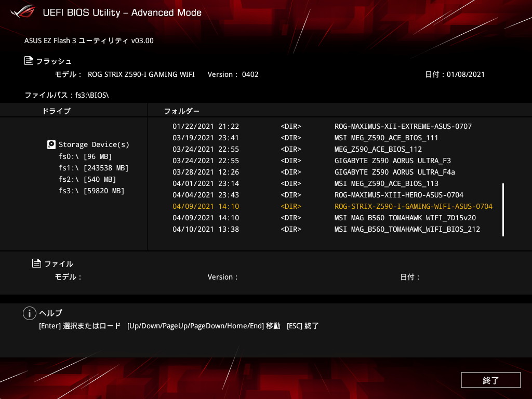Select Storage Device(s) label

94,144
